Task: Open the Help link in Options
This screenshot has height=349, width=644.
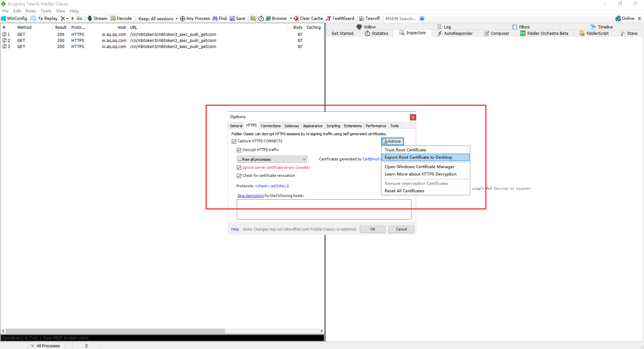Action: click(x=235, y=229)
